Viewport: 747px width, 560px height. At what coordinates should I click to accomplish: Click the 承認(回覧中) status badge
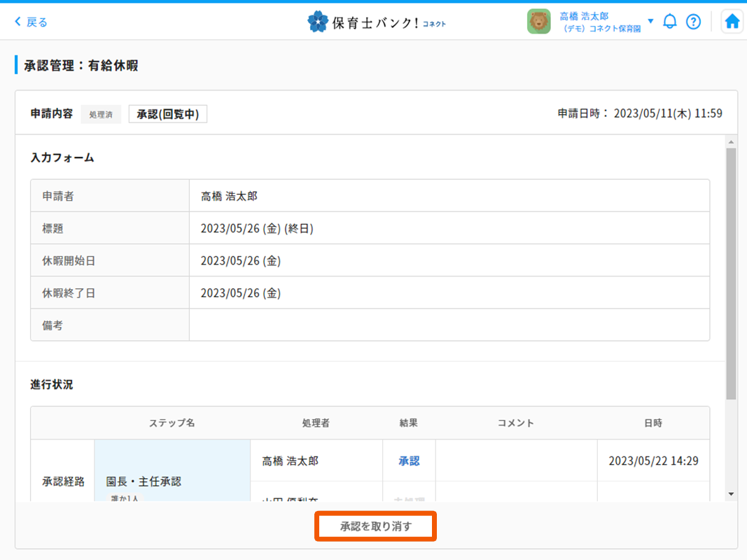tap(168, 114)
